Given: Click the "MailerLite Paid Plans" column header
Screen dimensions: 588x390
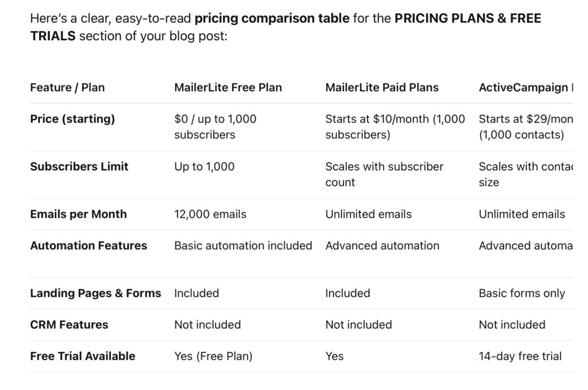Looking at the screenshot, I should pos(382,88).
